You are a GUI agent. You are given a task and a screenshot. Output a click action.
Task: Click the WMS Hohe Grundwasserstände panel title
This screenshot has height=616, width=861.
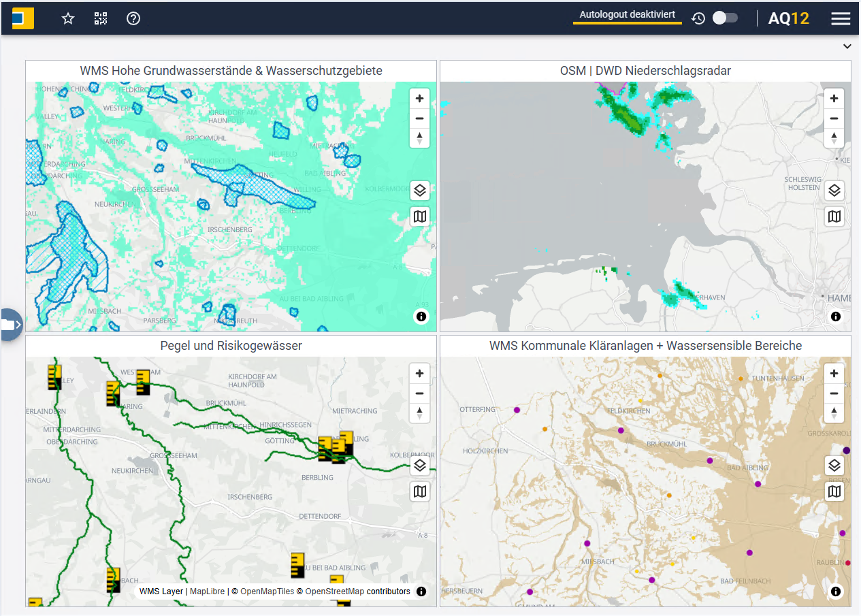point(231,71)
